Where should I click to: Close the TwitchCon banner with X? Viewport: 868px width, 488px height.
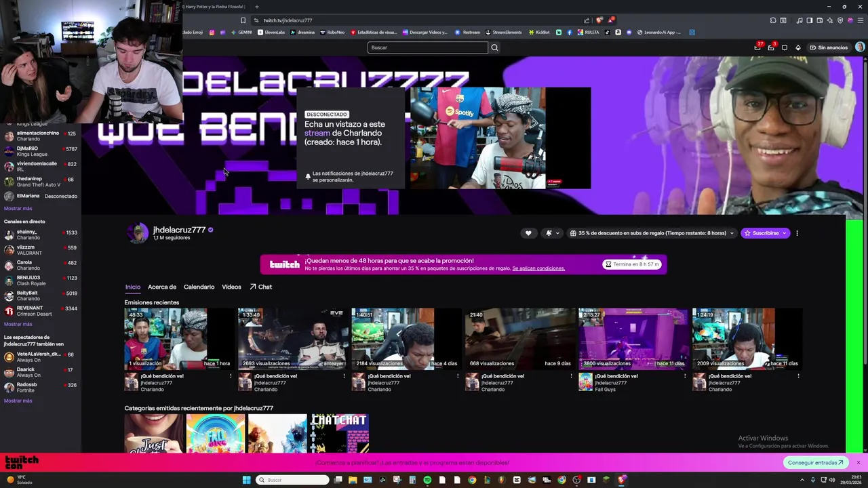pos(858,463)
